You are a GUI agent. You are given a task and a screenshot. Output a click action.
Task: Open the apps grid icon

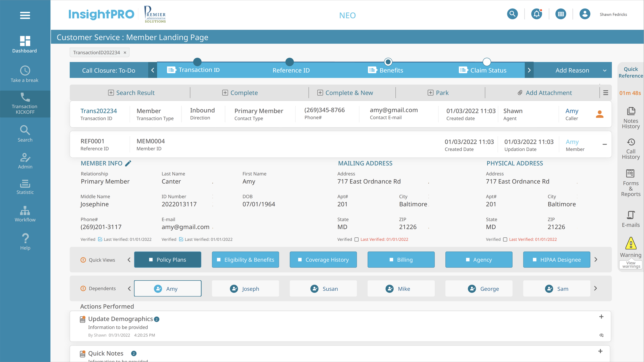click(x=561, y=14)
